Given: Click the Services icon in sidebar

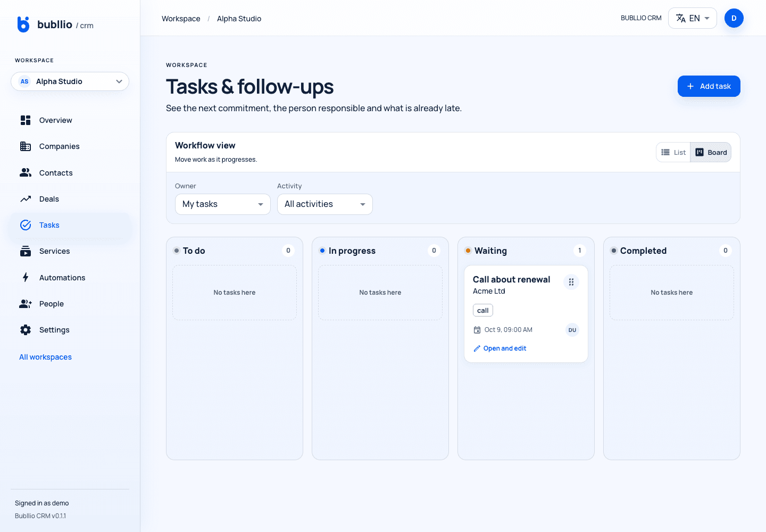Looking at the screenshot, I should point(26,251).
